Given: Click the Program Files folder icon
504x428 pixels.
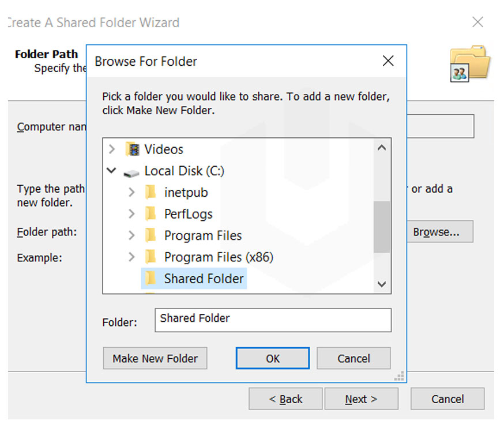Looking at the screenshot, I should click(149, 235).
